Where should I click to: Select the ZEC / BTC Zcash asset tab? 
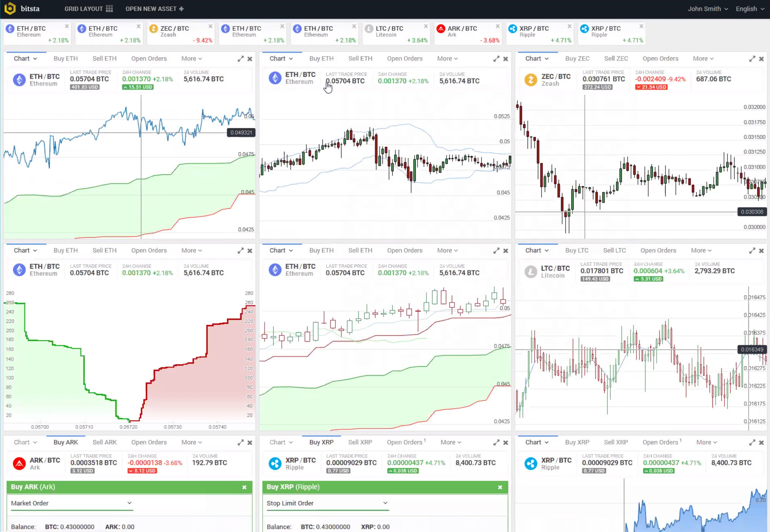click(181, 33)
